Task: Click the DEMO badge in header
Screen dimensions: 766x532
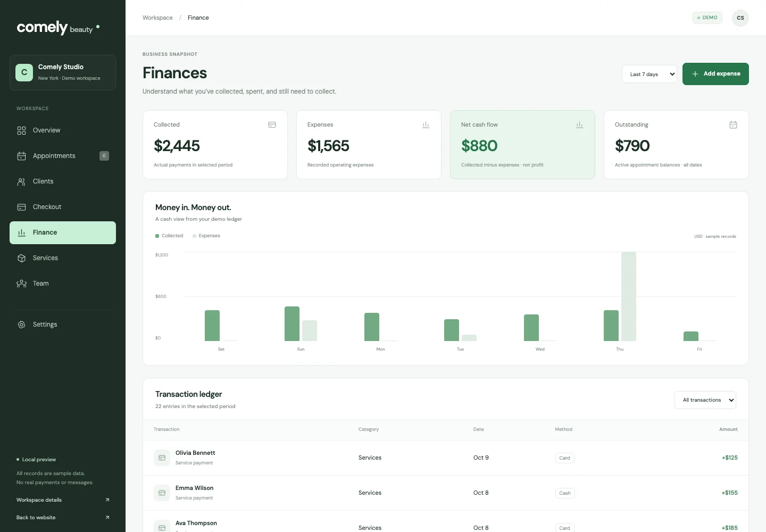Action: 707,18
